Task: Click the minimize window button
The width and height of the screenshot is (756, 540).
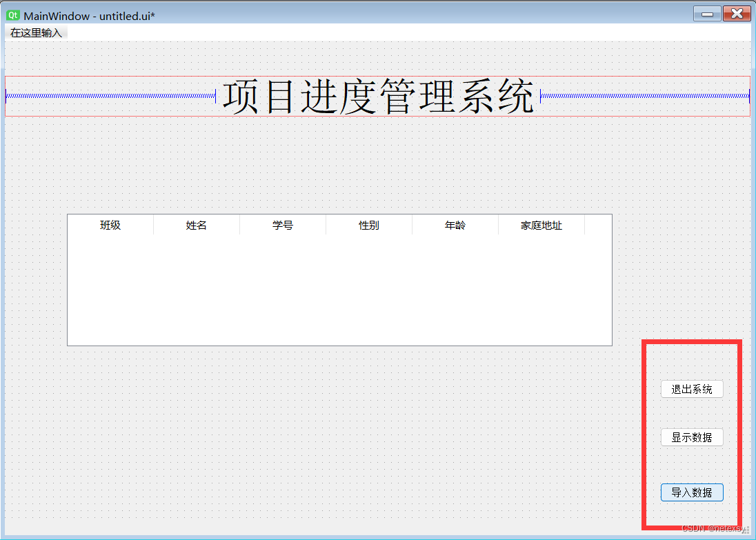Action: pyautogui.click(x=706, y=12)
